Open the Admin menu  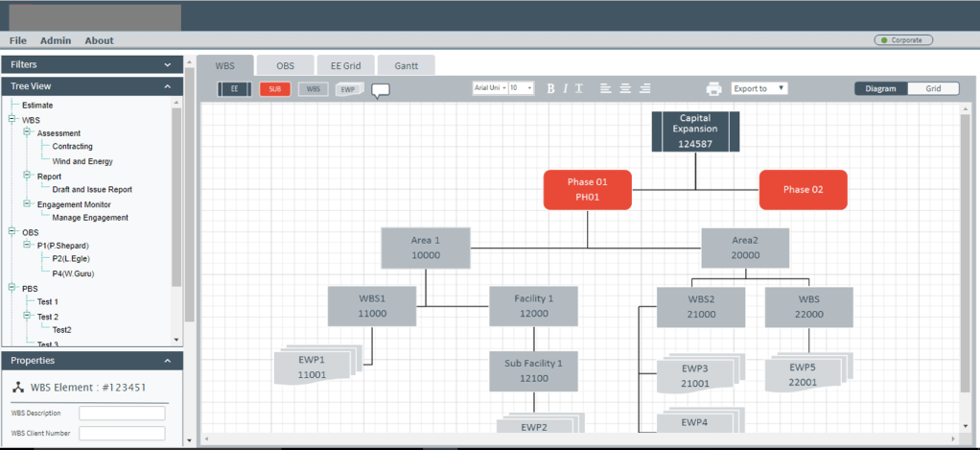(x=55, y=40)
